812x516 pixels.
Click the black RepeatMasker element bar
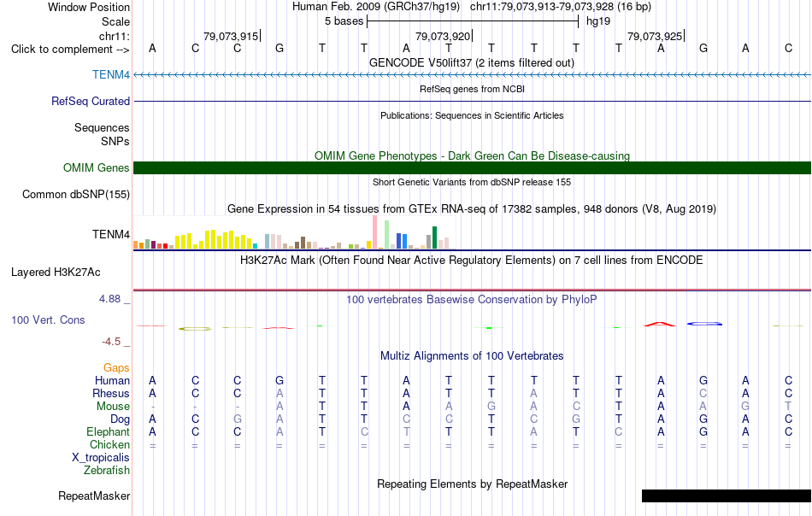coord(727,495)
